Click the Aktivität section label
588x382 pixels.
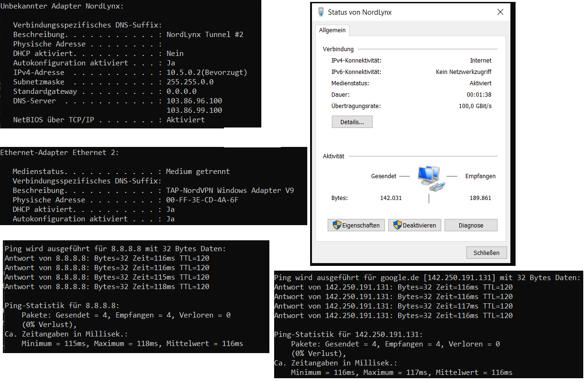tap(333, 156)
